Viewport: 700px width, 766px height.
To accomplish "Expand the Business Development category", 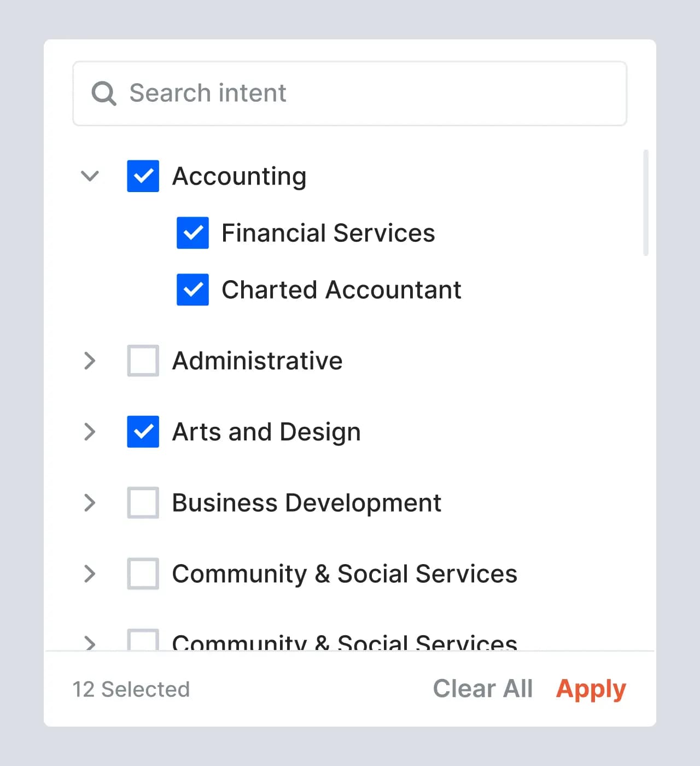I will 90,502.
